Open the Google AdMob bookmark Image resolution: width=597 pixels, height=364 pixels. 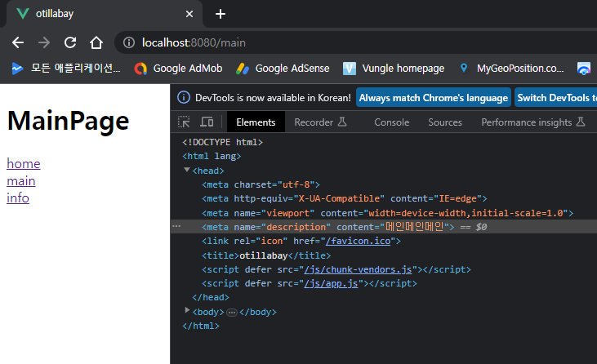coord(178,69)
